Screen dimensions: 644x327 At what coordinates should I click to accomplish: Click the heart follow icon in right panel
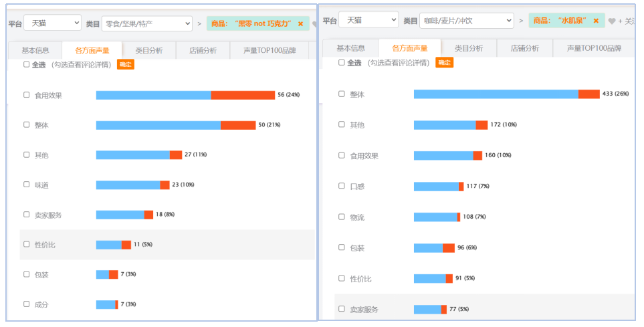coord(612,21)
